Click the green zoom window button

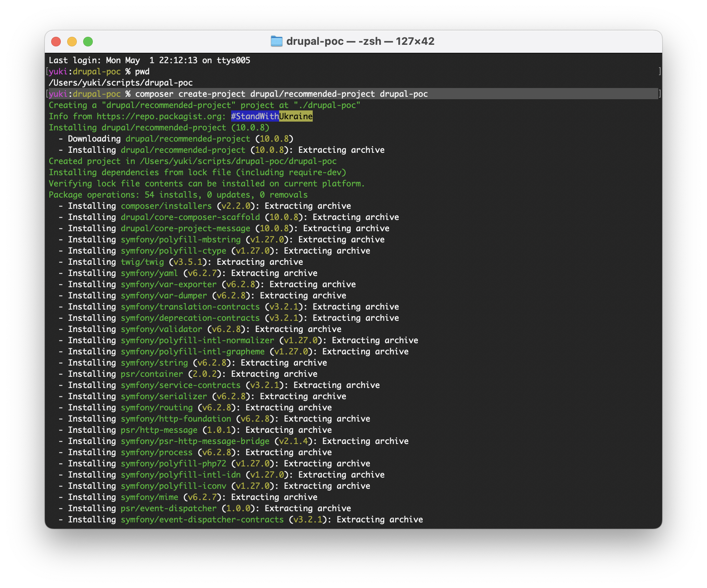pos(88,42)
